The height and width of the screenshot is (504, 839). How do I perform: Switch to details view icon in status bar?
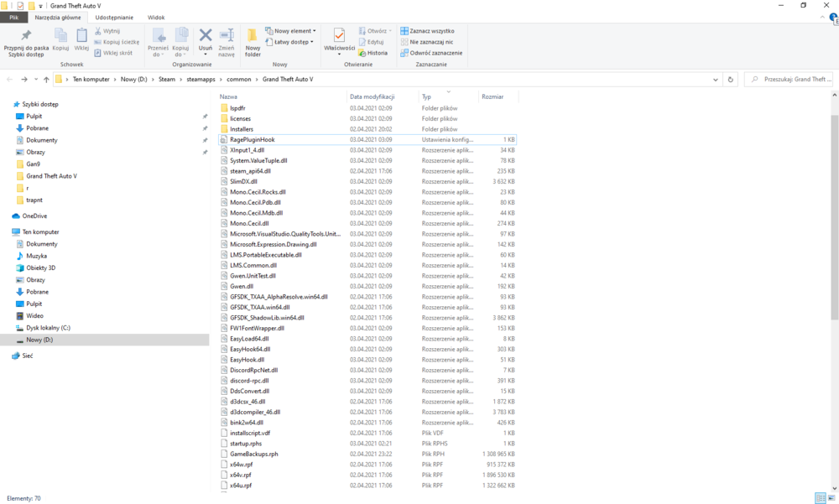tap(821, 498)
